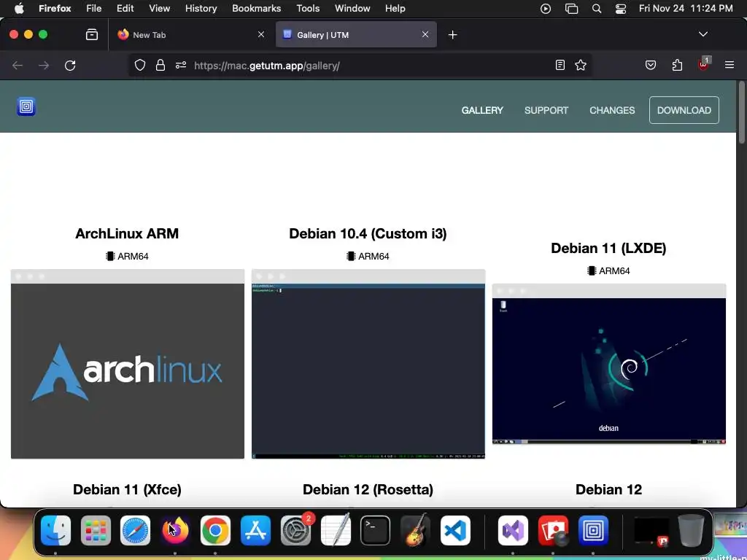Select the Gallery | UTM tab

click(356, 35)
